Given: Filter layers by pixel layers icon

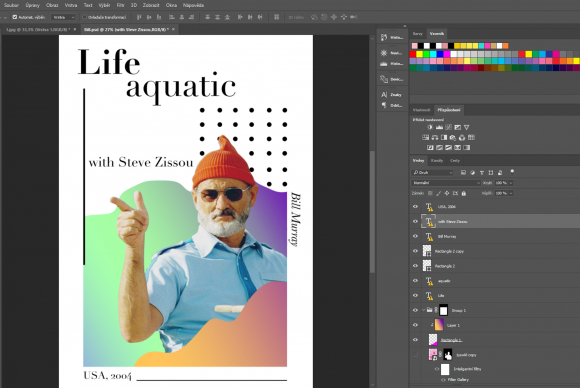Looking at the screenshot, I should 463,173.
